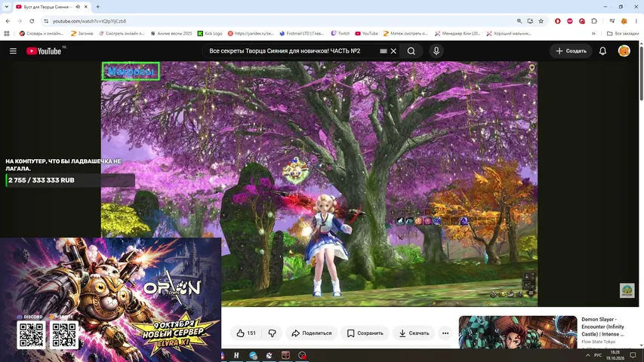
Task: Mute the tab via speaker icon
Action: click(x=78, y=7)
